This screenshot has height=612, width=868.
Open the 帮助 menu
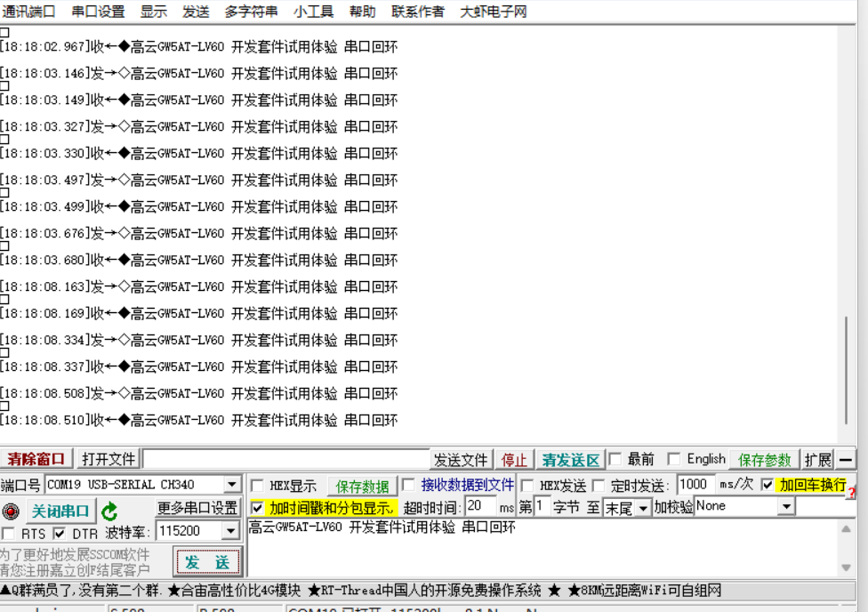coord(363,12)
